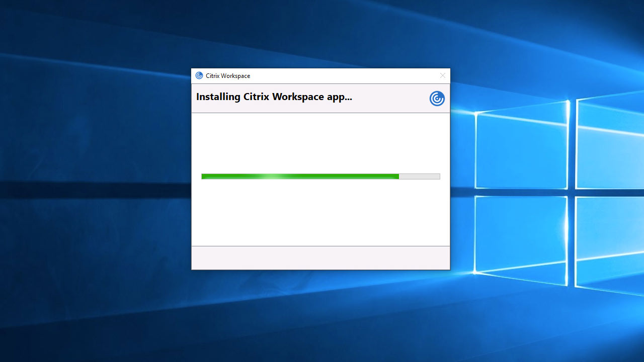Click the gray footer strip of the installer
Screen dimensions: 644x362
[x=320, y=257]
